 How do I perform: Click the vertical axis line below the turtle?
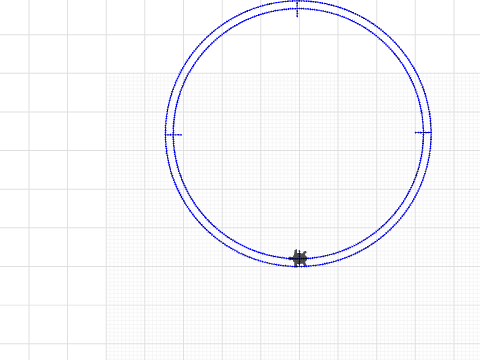click(299, 313)
